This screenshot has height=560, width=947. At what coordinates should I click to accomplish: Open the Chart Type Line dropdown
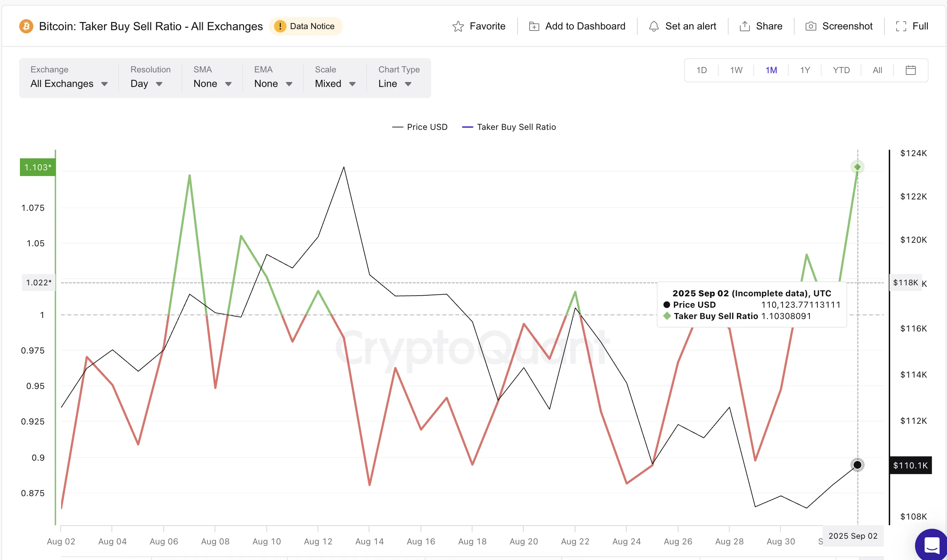pyautogui.click(x=395, y=84)
